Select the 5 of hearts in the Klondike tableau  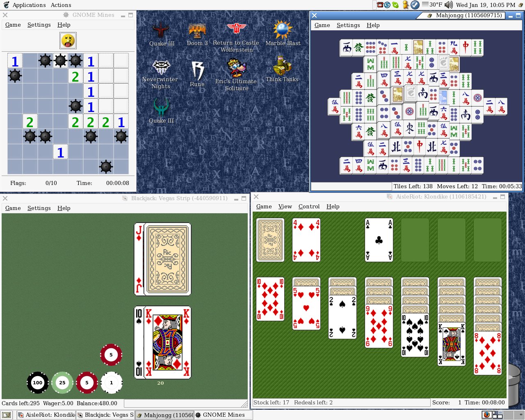(x=306, y=308)
